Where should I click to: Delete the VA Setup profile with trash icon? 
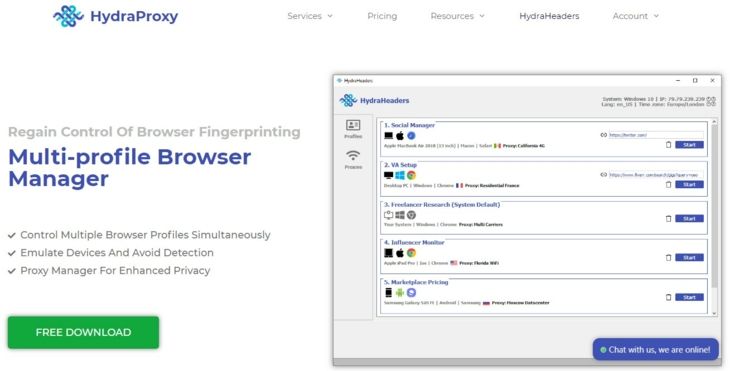coord(669,185)
